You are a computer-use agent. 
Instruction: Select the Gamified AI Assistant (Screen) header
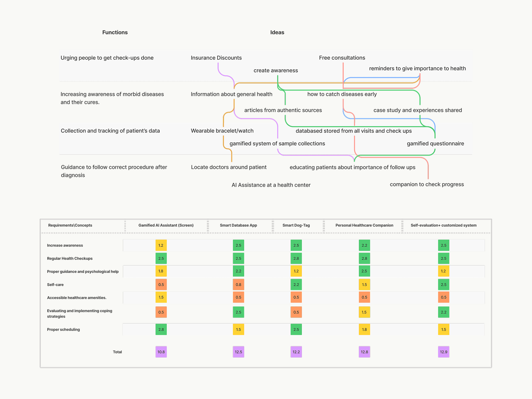click(x=166, y=225)
